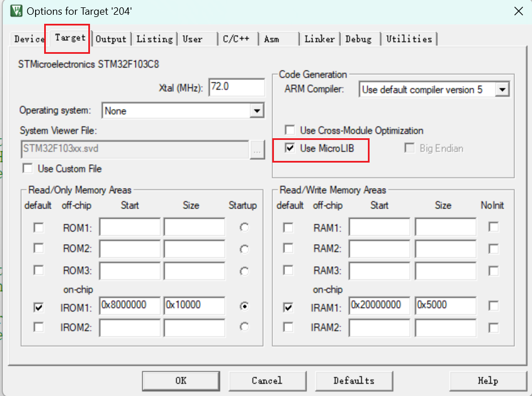Restore settings with the Defaults button

point(354,381)
